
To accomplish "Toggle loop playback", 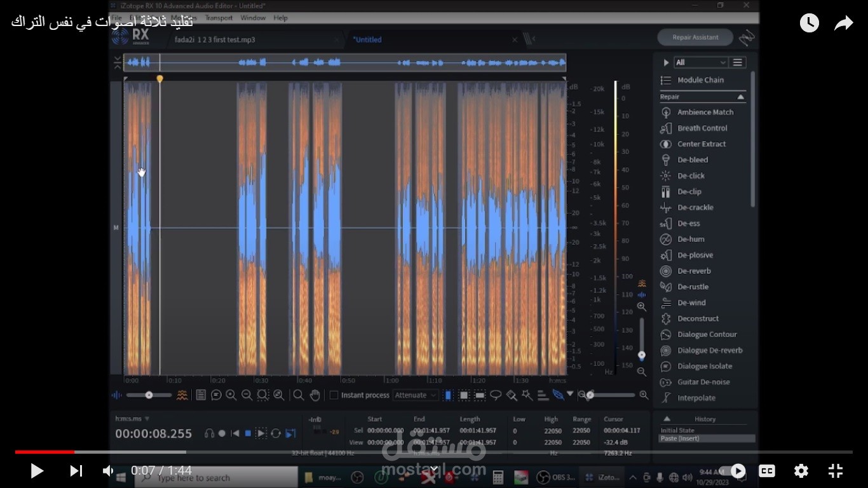I will pyautogui.click(x=276, y=433).
